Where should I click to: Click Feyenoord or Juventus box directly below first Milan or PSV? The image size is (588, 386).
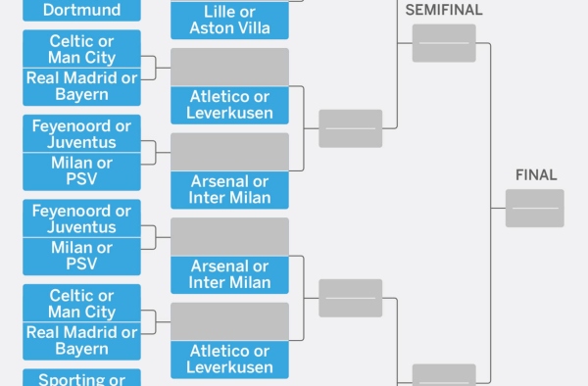click(81, 218)
